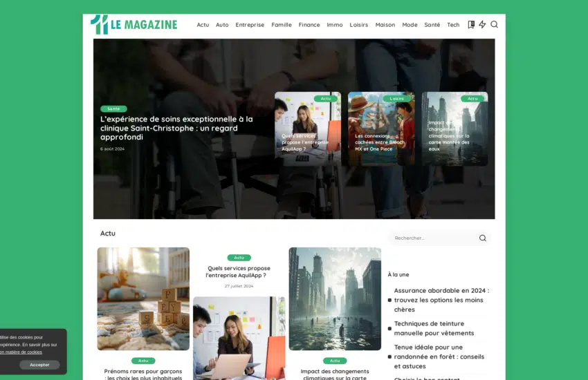Click the Loisirs badge on One Piece card

pos(396,99)
